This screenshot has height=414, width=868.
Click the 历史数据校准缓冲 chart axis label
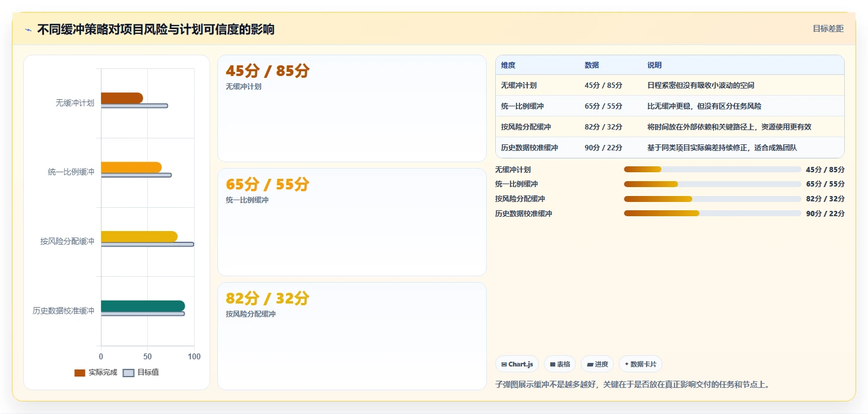(x=64, y=311)
